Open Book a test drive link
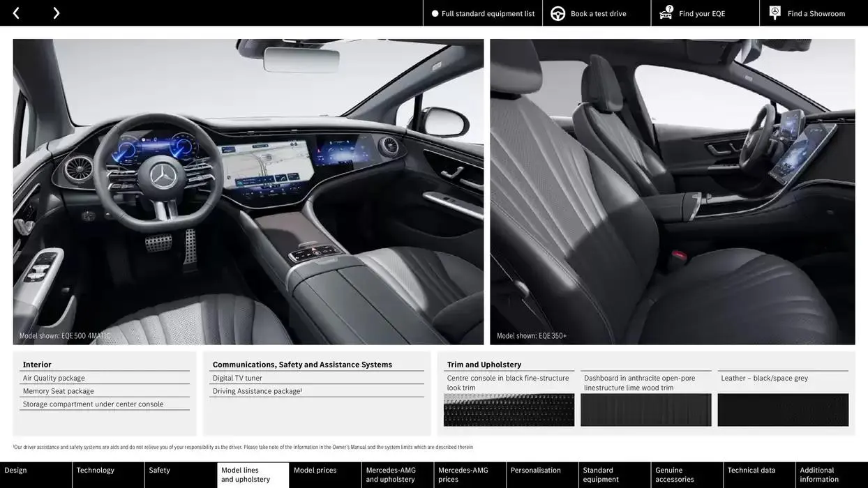 [x=598, y=13]
